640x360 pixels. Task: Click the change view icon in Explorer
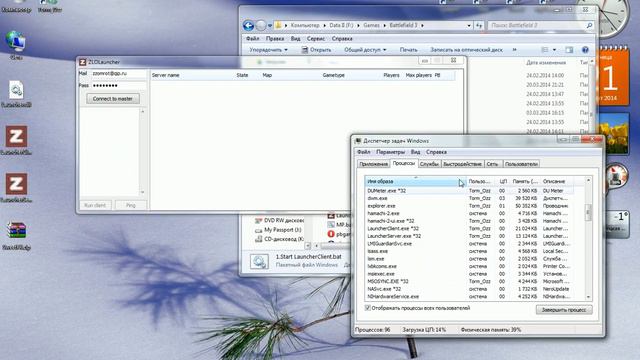[x=544, y=50]
